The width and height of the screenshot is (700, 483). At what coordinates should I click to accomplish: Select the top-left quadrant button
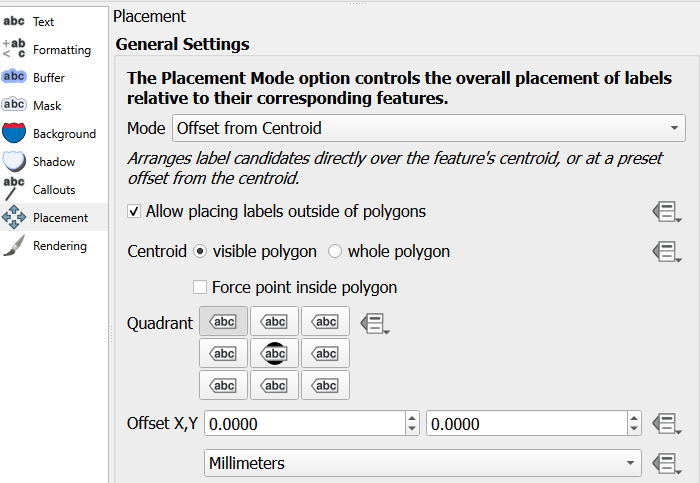(x=224, y=322)
